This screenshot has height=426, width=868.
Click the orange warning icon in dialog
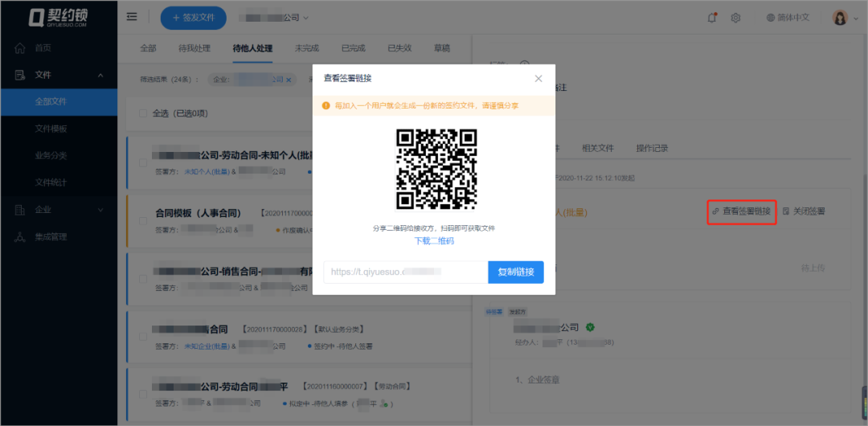point(325,105)
